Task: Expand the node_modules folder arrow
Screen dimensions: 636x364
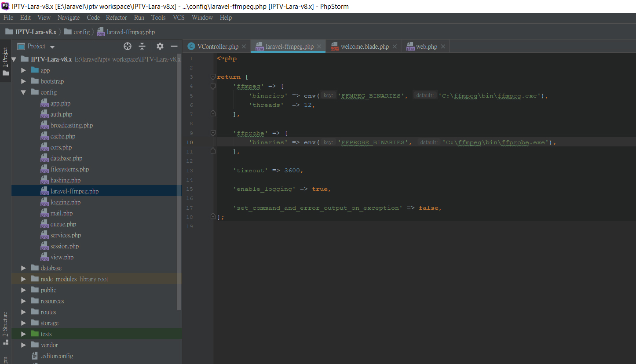Action: pyautogui.click(x=24, y=279)
